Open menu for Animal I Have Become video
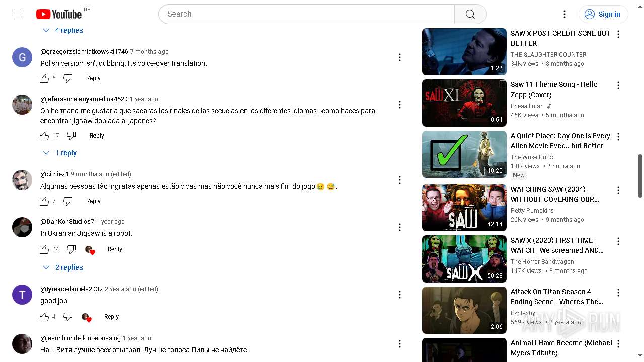The height and width of the screenshot is (362, 644). [x=618, y=344]
